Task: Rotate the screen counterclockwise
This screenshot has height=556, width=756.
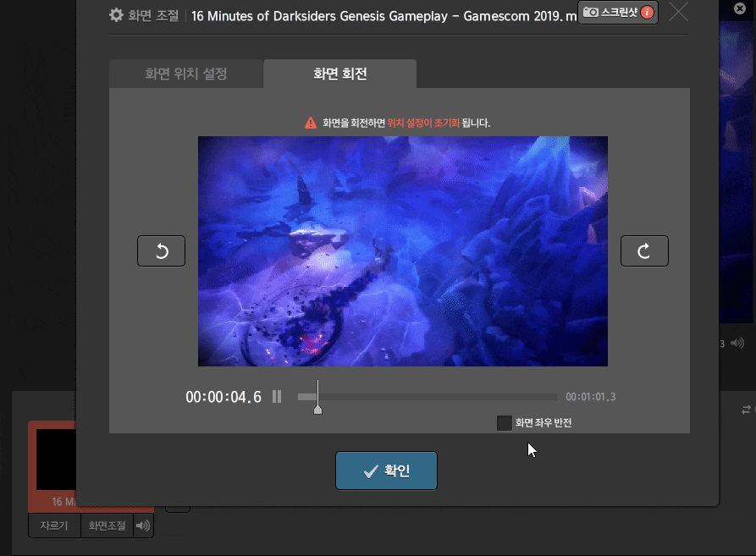Action: click(x=161, y=250)
